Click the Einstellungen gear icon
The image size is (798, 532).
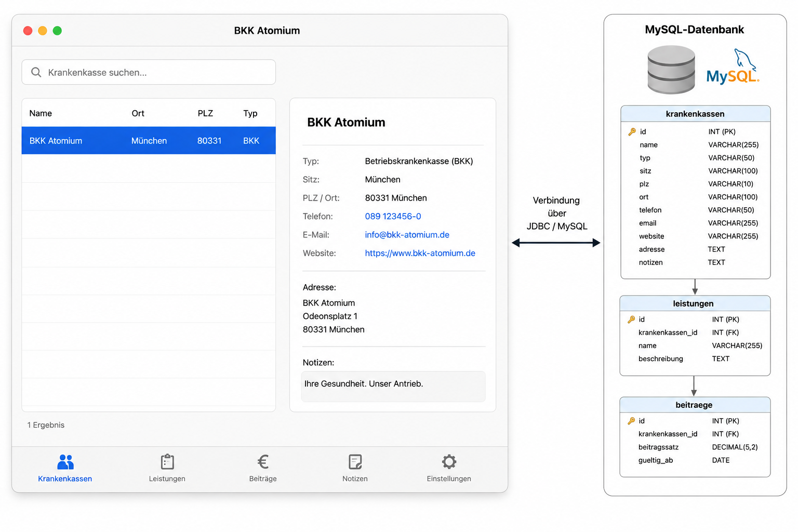pyautogui.click(x=449, y=461)
